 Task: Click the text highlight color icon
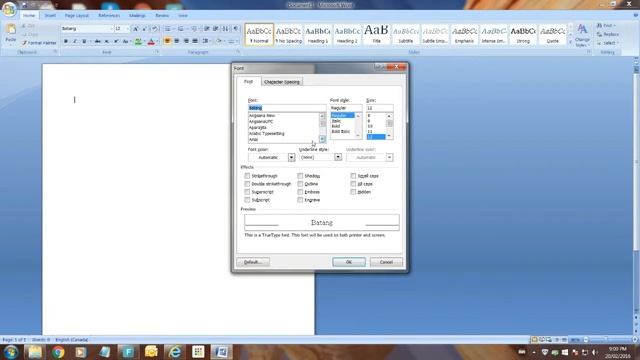[x=138, y=41]
